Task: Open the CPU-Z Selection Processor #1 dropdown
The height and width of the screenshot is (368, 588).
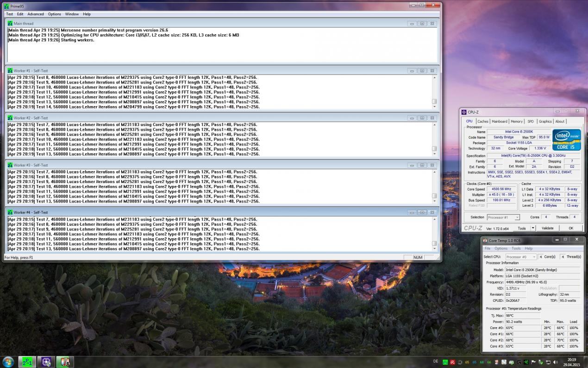Action: click(503, 217)
